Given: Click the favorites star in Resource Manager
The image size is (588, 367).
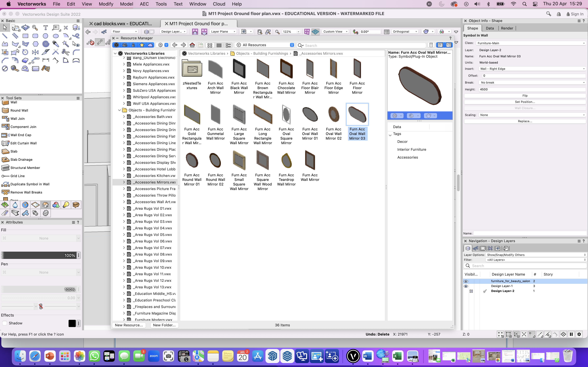Looking at the screenshot, I should (x=142, y=45).
